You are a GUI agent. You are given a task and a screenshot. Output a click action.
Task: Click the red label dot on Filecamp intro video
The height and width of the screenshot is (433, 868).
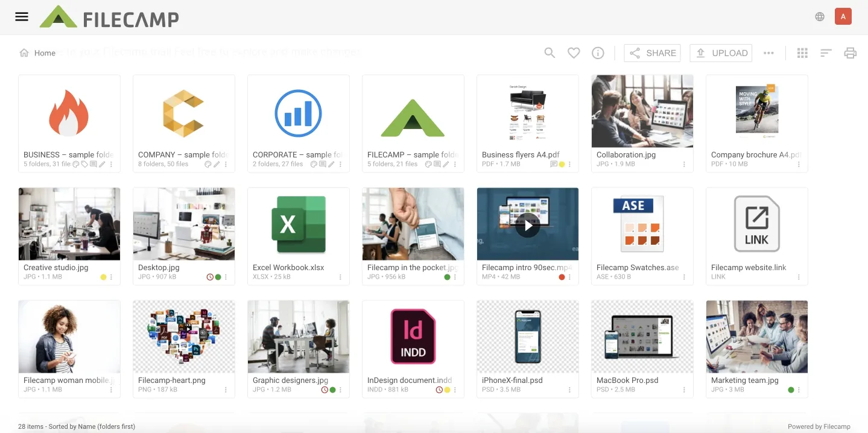click(x=562, y=277)
